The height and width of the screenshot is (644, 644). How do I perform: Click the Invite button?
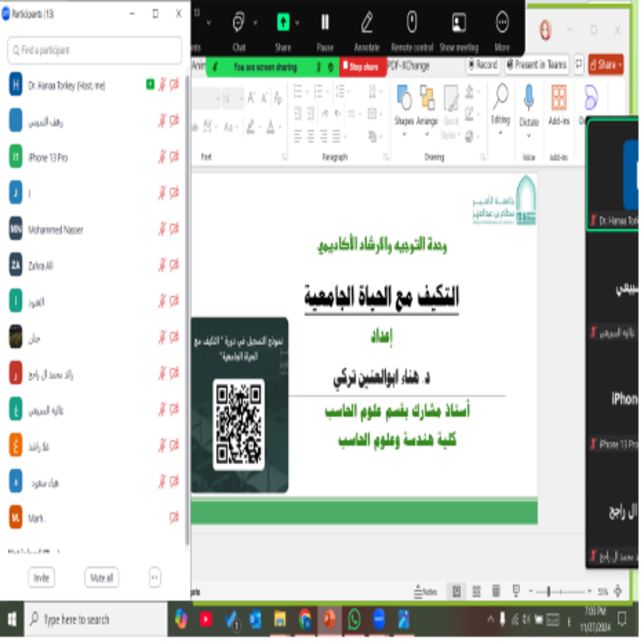click(41, 578)
